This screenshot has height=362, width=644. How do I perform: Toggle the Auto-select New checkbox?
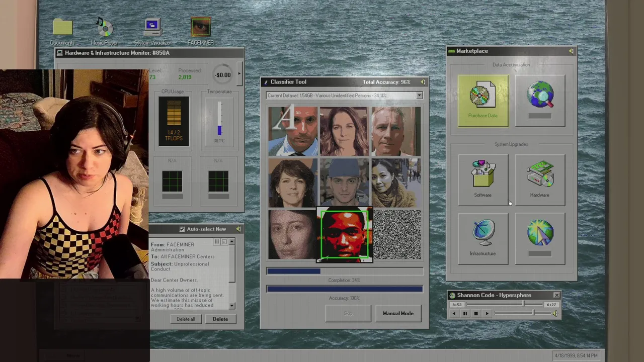182,229
